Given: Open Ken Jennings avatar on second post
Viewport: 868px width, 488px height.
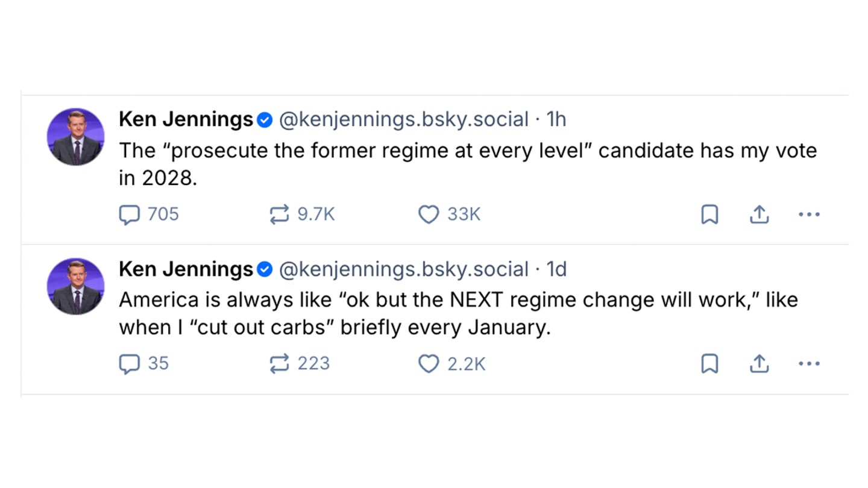Looking at the screenshot, I should point(76,286).
